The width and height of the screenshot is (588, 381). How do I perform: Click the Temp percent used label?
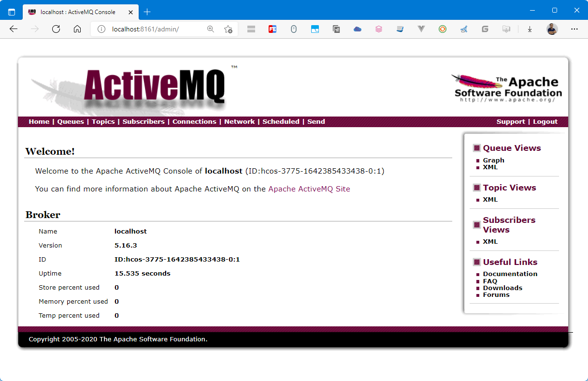(x=69, y=316)
